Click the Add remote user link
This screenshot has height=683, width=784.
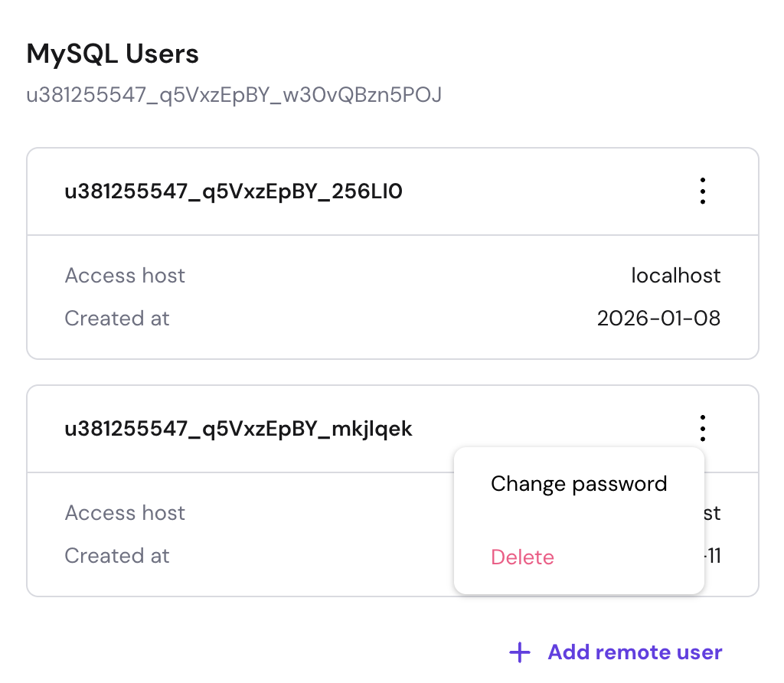(635, 652)
